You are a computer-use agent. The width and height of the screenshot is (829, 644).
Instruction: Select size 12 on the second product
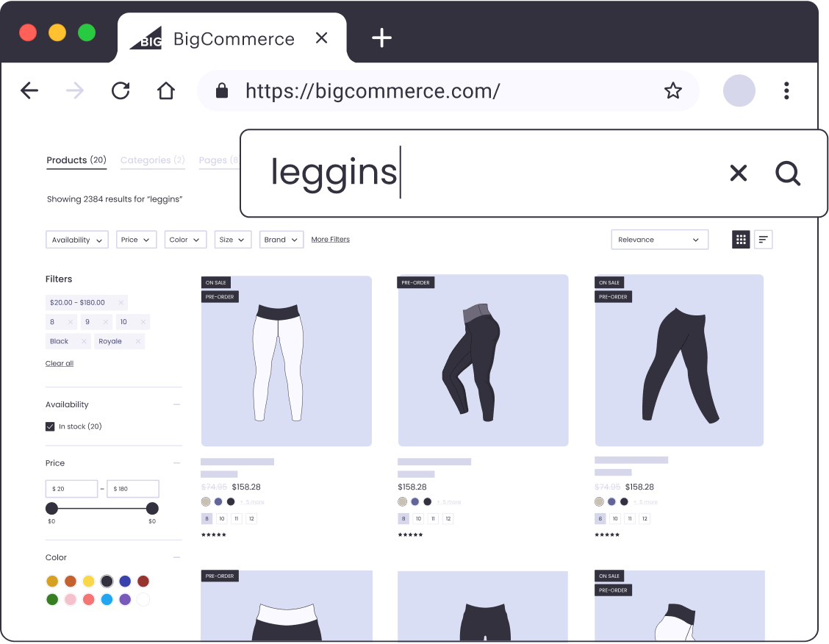coord(448,519)
